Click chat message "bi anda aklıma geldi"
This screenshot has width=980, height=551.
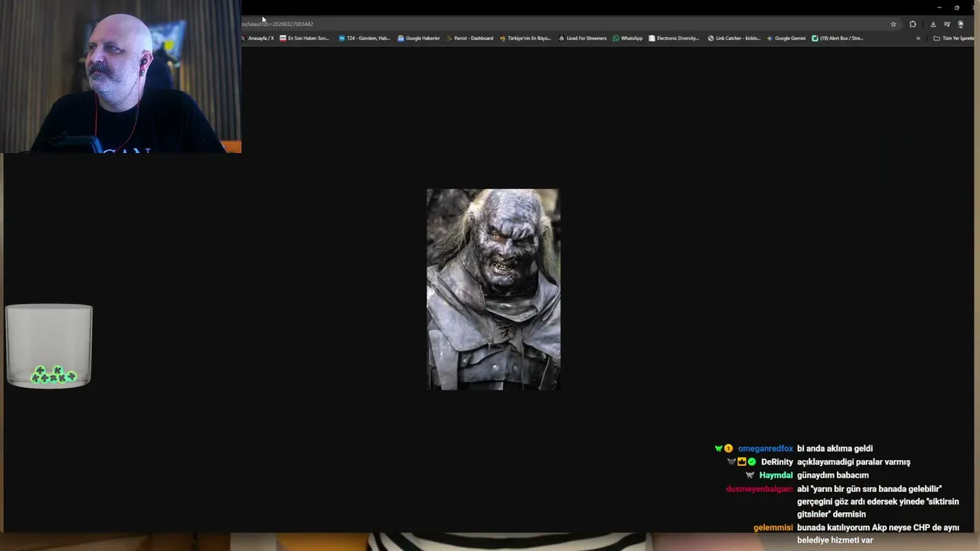pyautogui.click(x=835, y=448)
